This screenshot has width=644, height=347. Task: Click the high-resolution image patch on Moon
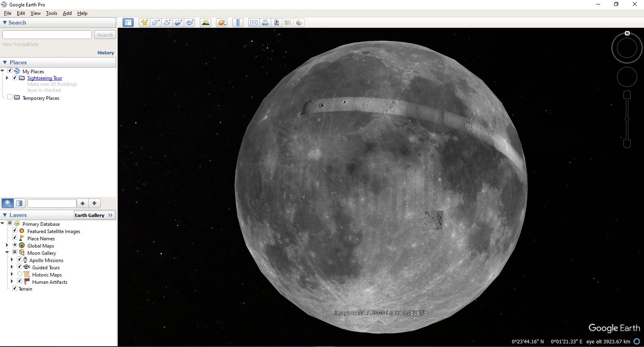click(x=434, y=220)
